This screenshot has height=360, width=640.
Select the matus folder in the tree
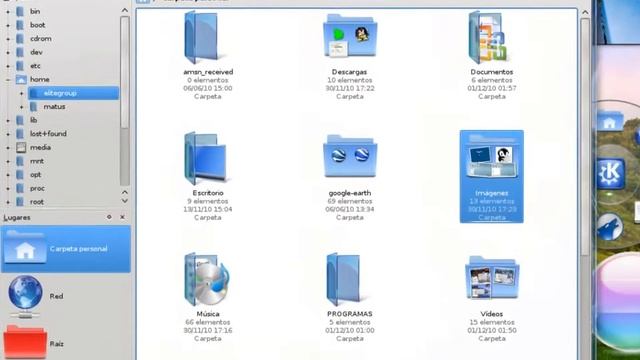coord(54,107)
